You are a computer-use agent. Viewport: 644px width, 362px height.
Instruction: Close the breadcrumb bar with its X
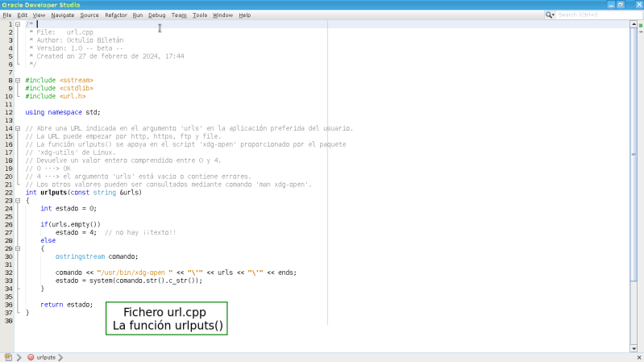coord(639,357)
